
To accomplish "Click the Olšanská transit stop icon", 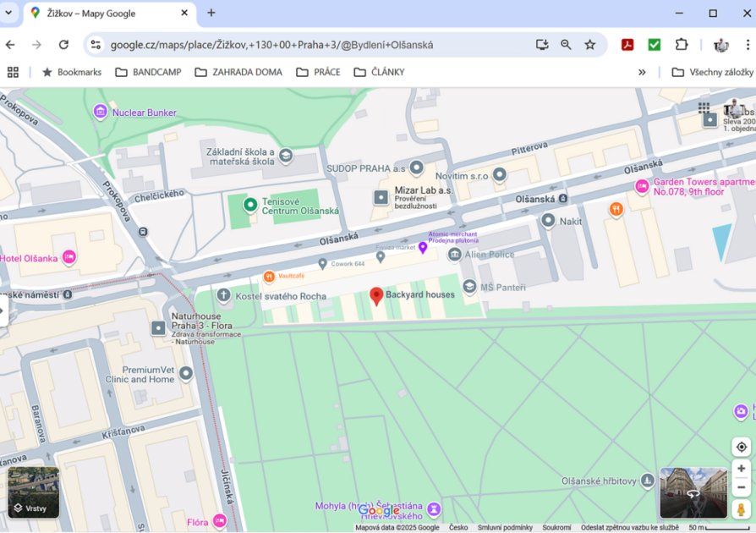I will (x=562, y=198).
